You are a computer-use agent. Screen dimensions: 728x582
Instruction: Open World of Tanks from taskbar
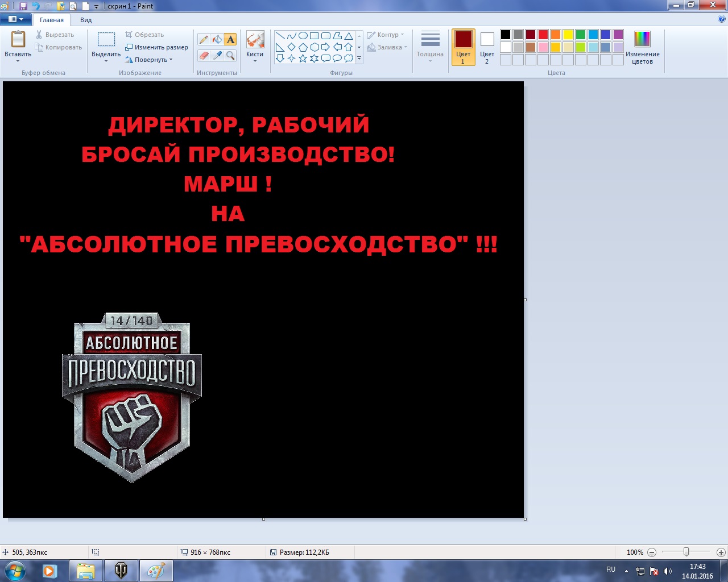[121, 570]
